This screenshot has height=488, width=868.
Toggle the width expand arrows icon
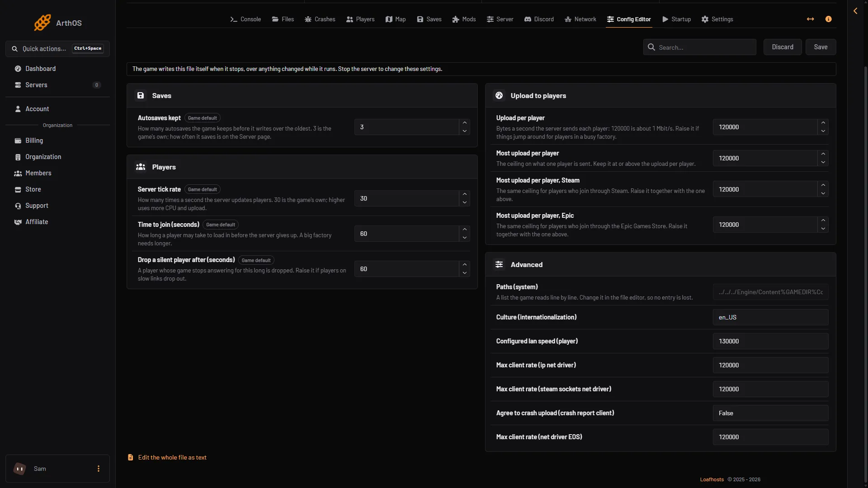(810, 19)
